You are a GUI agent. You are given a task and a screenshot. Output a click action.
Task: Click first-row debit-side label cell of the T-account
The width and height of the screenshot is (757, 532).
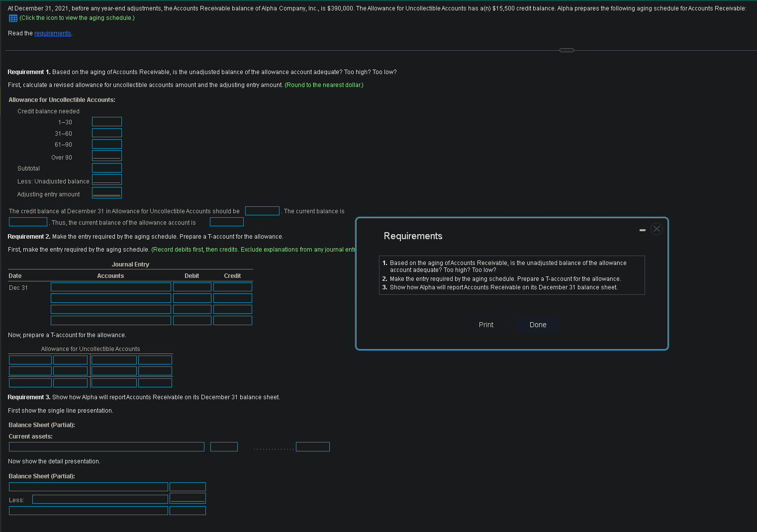click(30, 360)
